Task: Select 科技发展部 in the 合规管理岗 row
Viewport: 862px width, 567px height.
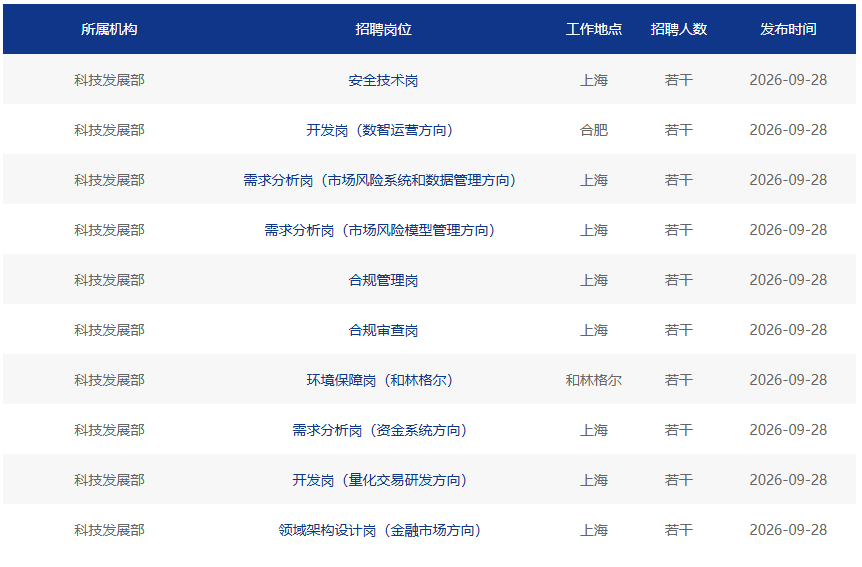Action: 109,280
